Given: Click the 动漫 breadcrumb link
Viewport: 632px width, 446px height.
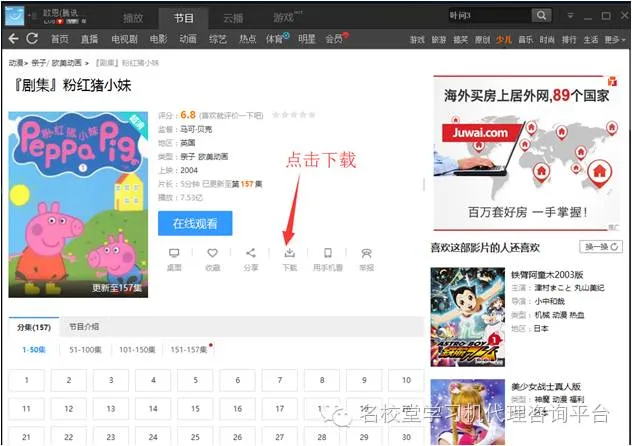Looking at the screenshot, I should [16, 63].
